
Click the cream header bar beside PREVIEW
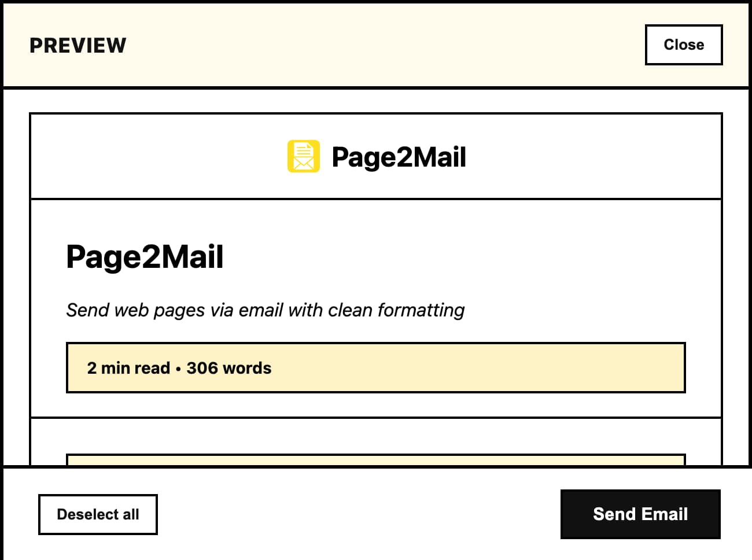pyautogui.click(x=376, y=46)
